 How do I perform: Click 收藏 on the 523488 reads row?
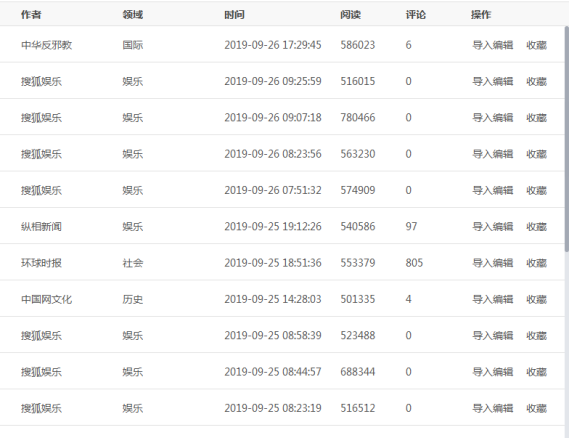pyautogui.click(x=537, y=335)
